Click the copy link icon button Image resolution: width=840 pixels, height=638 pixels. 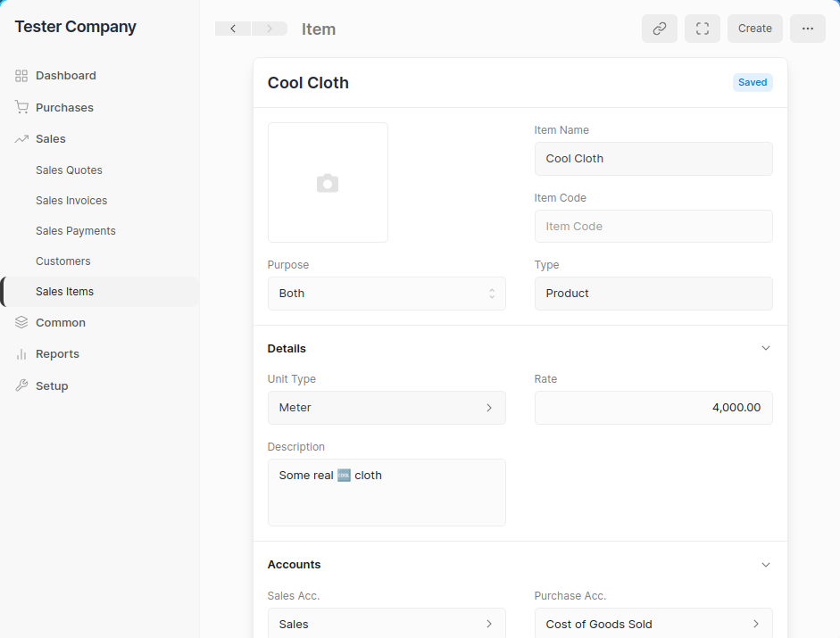click(659, 29)
